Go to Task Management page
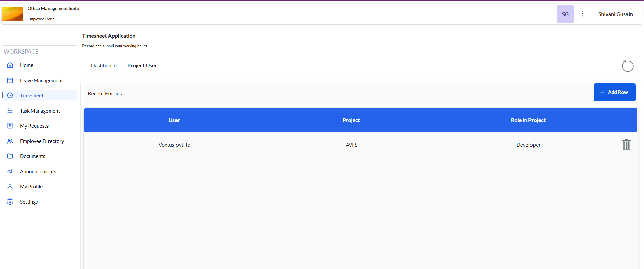 (40, 111)
